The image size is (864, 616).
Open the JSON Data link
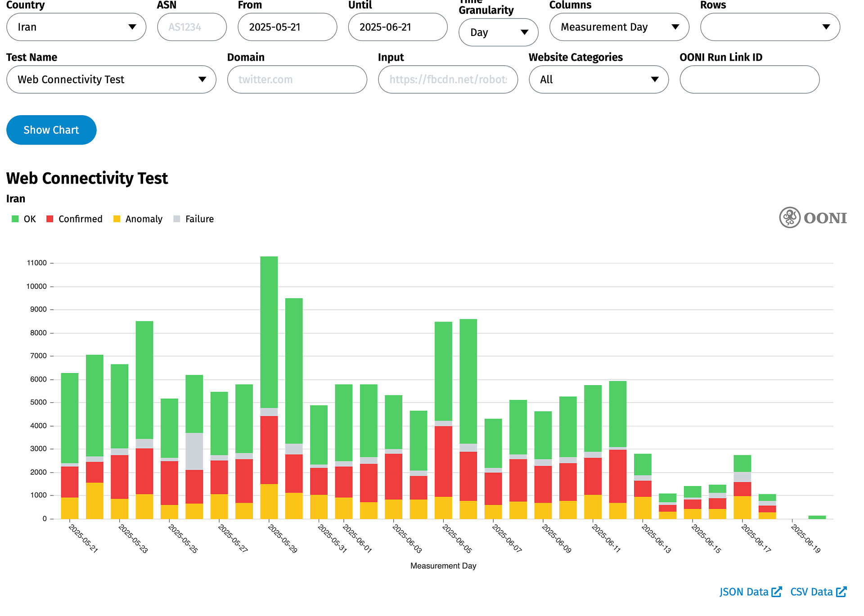pyautogui.click(x=744, y=592)
